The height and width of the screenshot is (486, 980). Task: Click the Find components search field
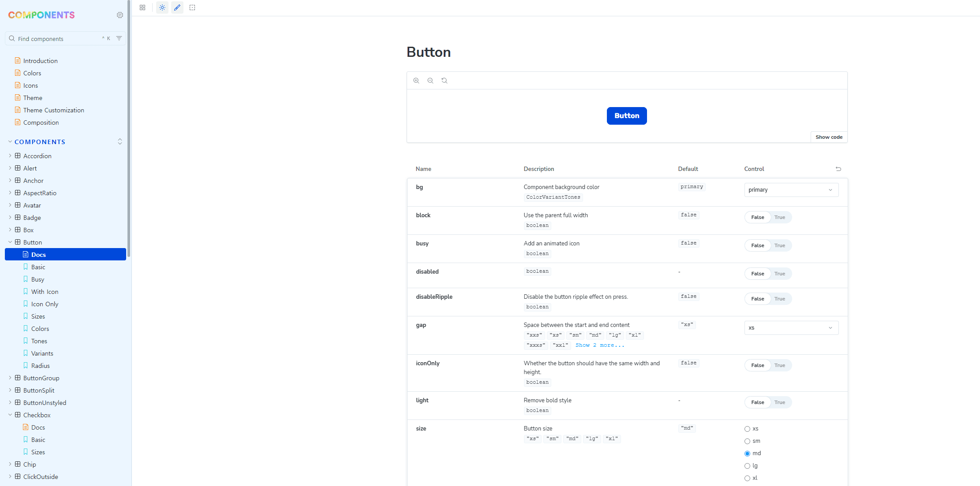57,39
